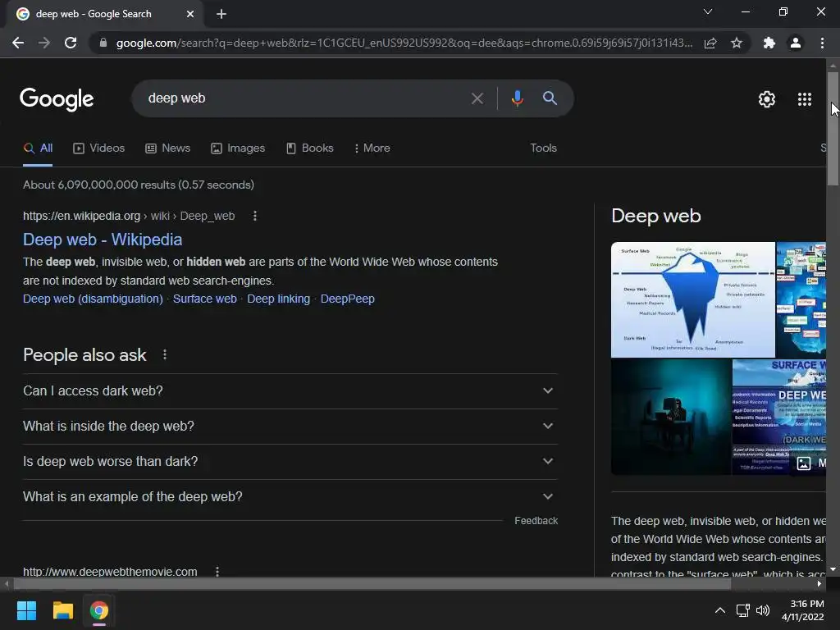Open the Deep web - Wikipedia link
840x630 pixels.
coord(103,240)
